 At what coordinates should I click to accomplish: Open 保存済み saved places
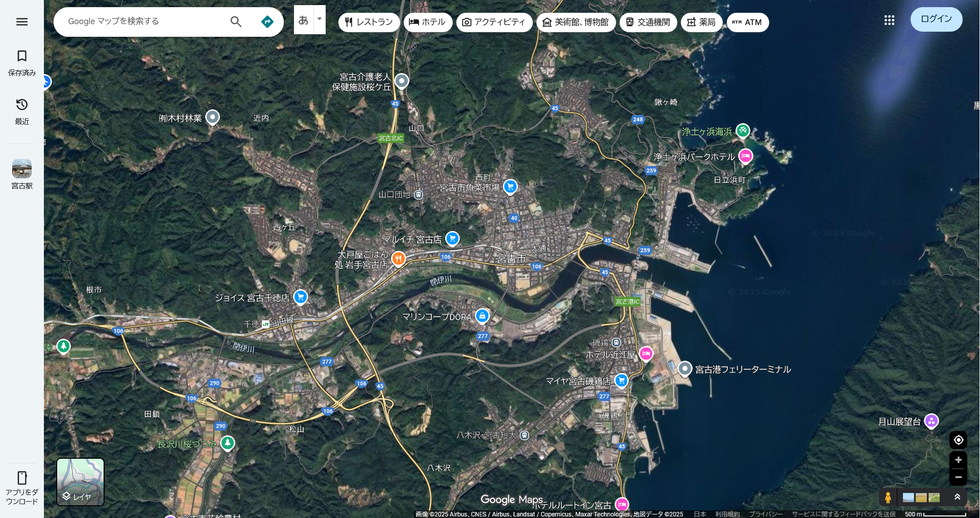point(22,62)
